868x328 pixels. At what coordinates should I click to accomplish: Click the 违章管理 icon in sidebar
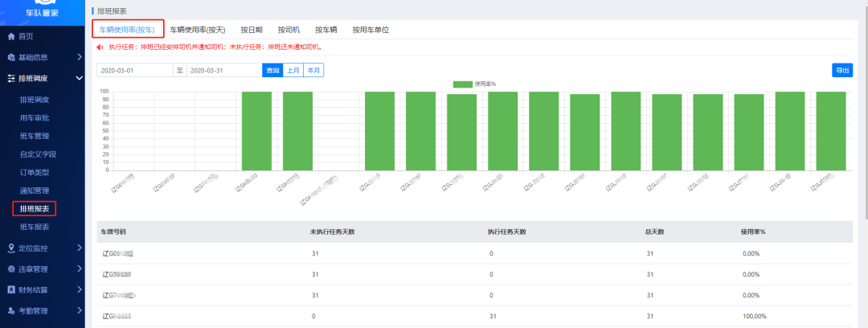(x=10, y=269)
